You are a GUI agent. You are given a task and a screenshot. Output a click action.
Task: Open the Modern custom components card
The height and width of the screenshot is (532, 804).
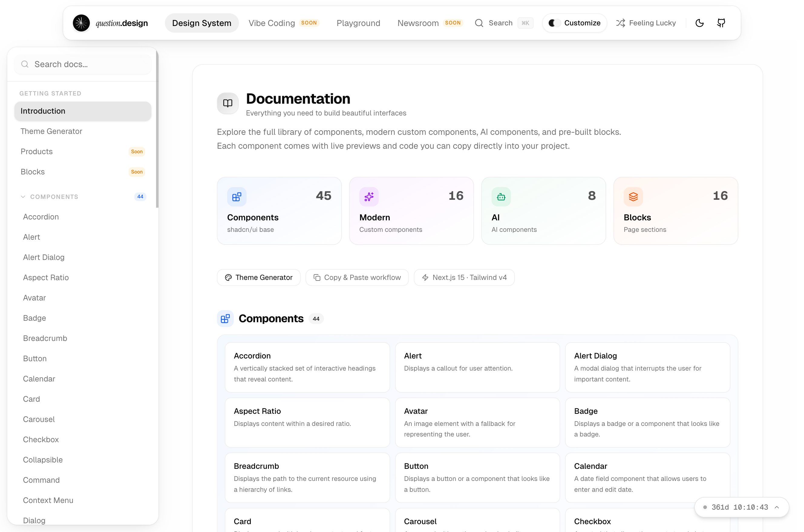click(x=411, y=211)
